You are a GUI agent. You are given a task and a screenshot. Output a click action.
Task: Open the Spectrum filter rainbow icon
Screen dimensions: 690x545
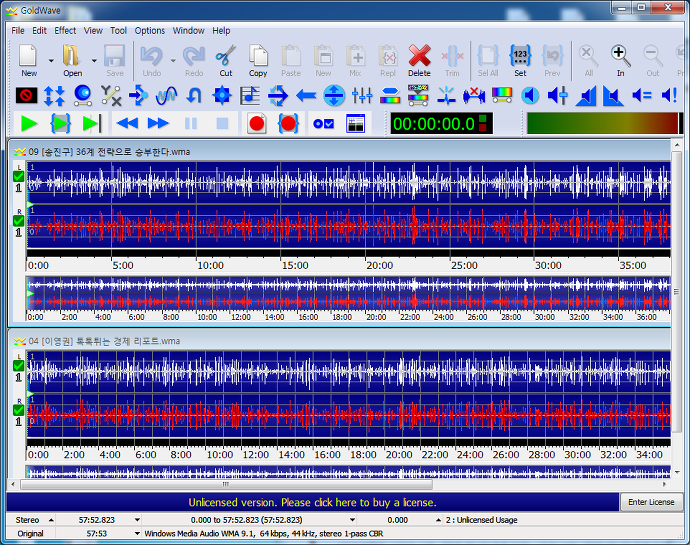[x=502, y=95]
